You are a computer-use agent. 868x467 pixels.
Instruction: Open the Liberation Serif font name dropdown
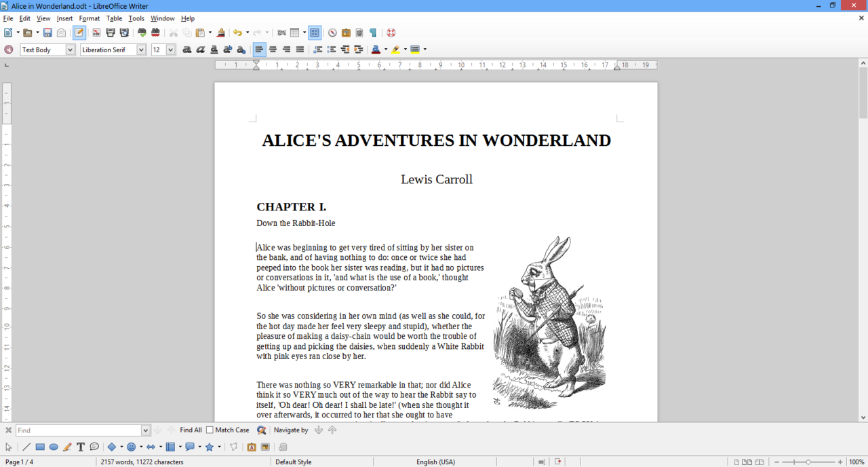(x=141, y=50)
